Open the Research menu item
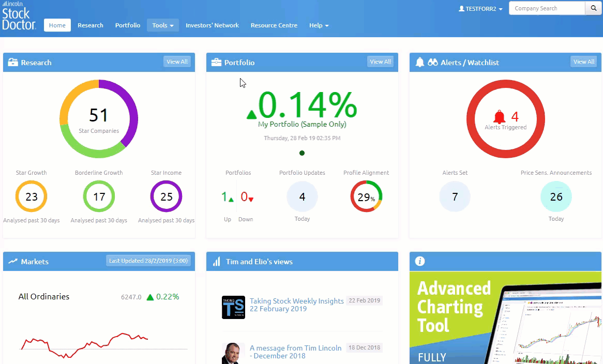This screenshot has width=603, height=364. pos(91,25)
